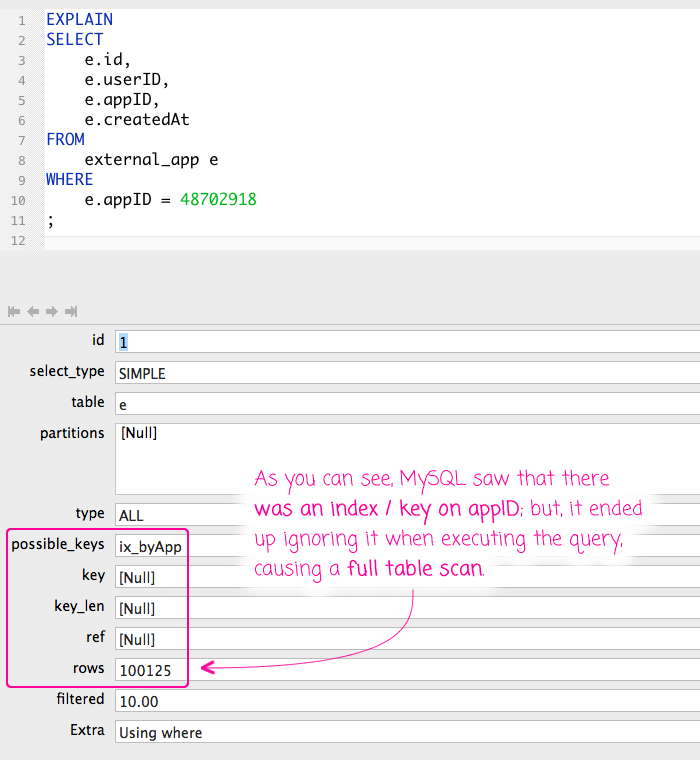
Task: Click the id field containing 1
Action: (x=400, y=342)
